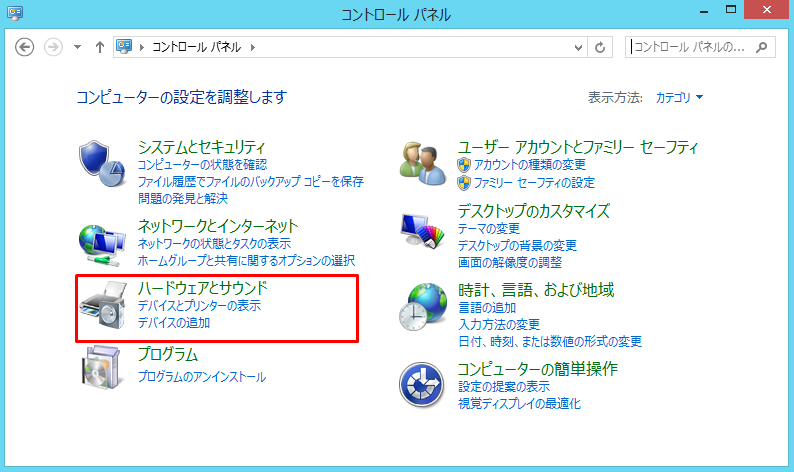Click the コントロール パネル search box
This screenshot has width=794, height=472.
(690, 47)
